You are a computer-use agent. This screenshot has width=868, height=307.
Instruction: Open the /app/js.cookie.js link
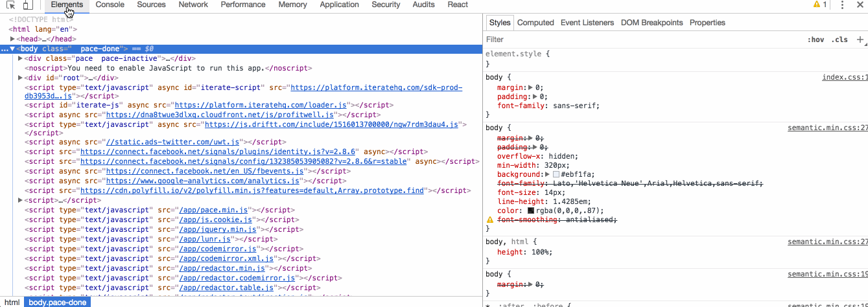coord(213,220)
